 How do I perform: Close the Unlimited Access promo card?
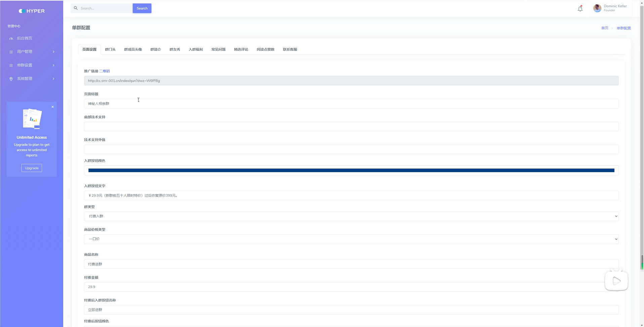52,107
